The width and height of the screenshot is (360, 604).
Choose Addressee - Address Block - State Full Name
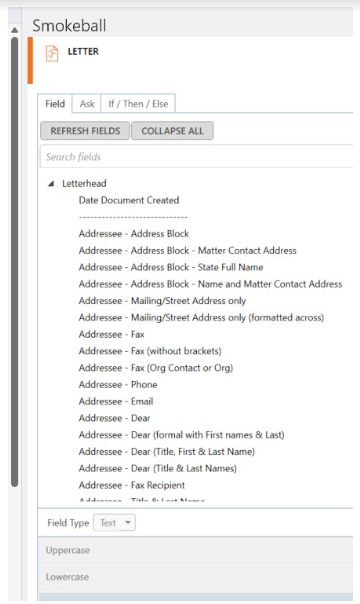[171, 267]
